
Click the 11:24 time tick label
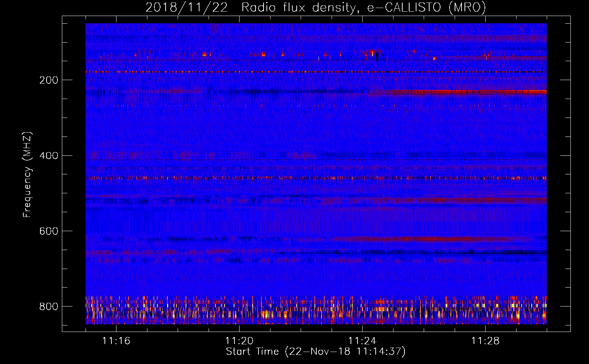click(x=362, y=341)
